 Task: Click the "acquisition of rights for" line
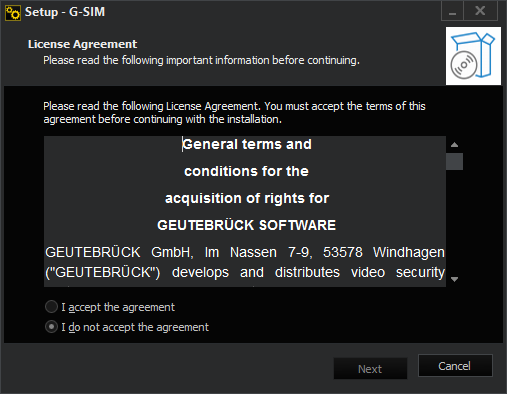247,198
